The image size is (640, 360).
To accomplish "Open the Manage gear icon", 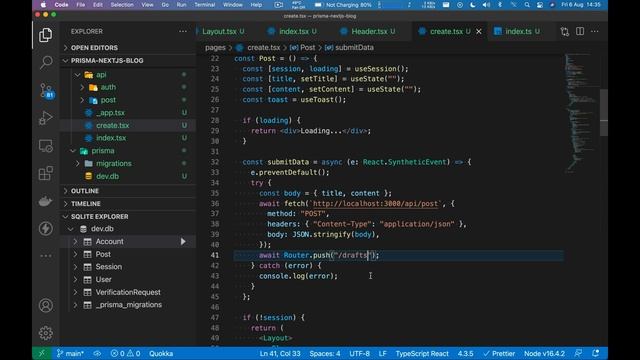I will click(46, 333).
